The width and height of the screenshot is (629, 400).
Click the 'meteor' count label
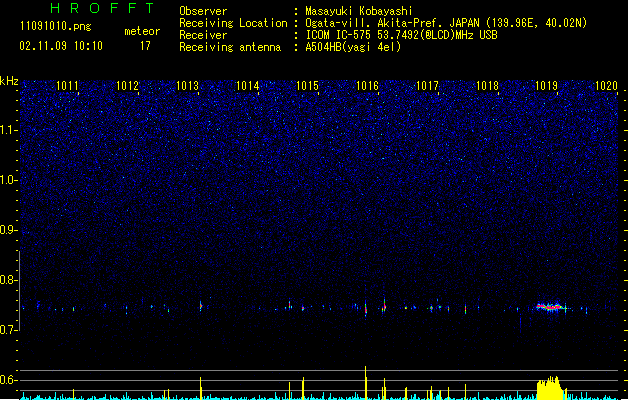[x=142, y=31]
